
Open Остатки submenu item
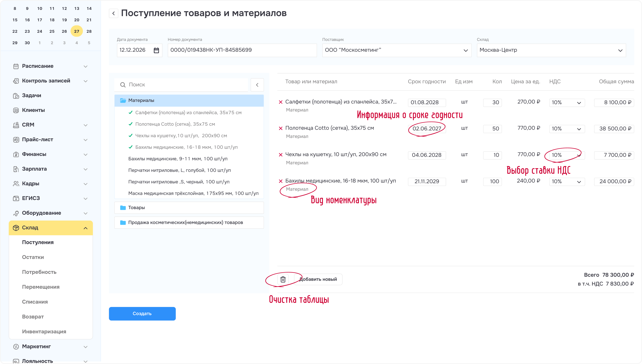point(33,257)
